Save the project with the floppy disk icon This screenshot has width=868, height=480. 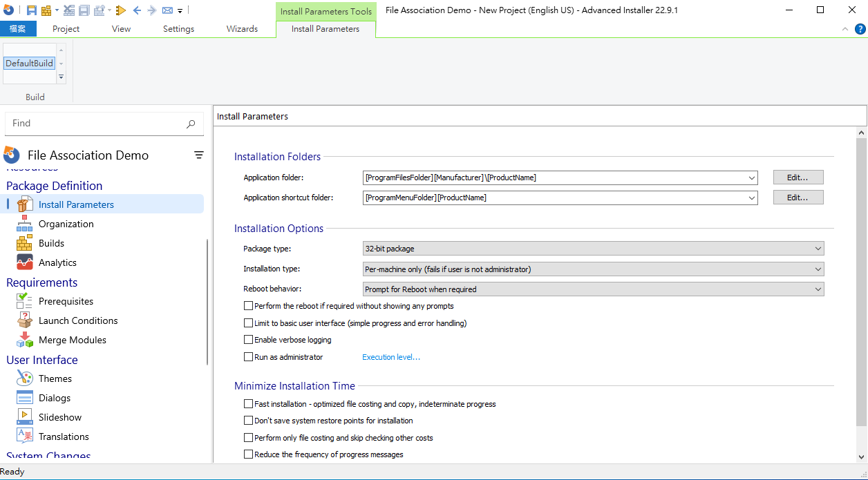[32, 10]
